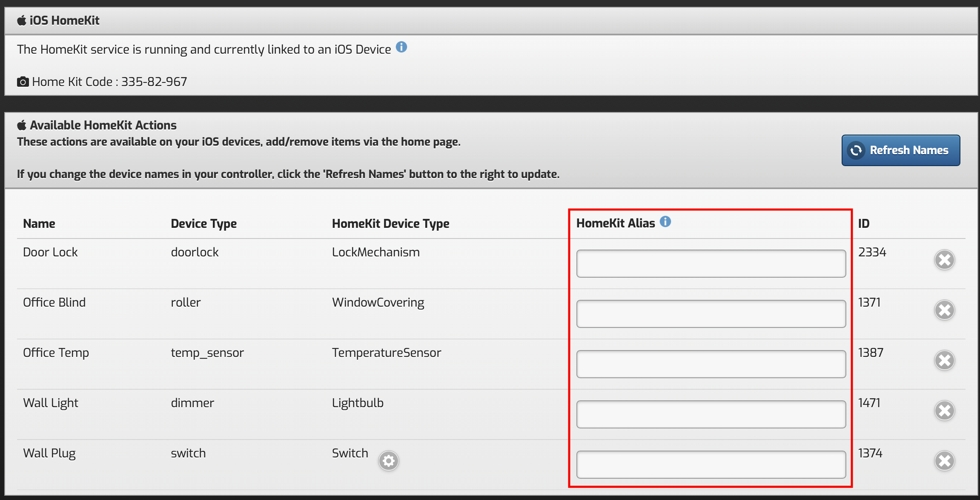Remove the Office Blind HomeKit action
Screen dimensions: 980x500
point(944,310)
